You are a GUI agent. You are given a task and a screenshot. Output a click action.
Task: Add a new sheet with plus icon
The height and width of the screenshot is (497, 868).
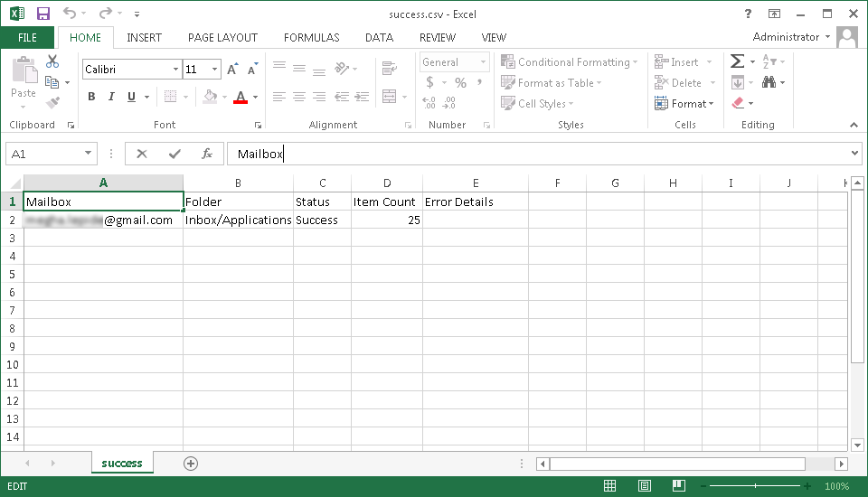(x=190, y=464)
